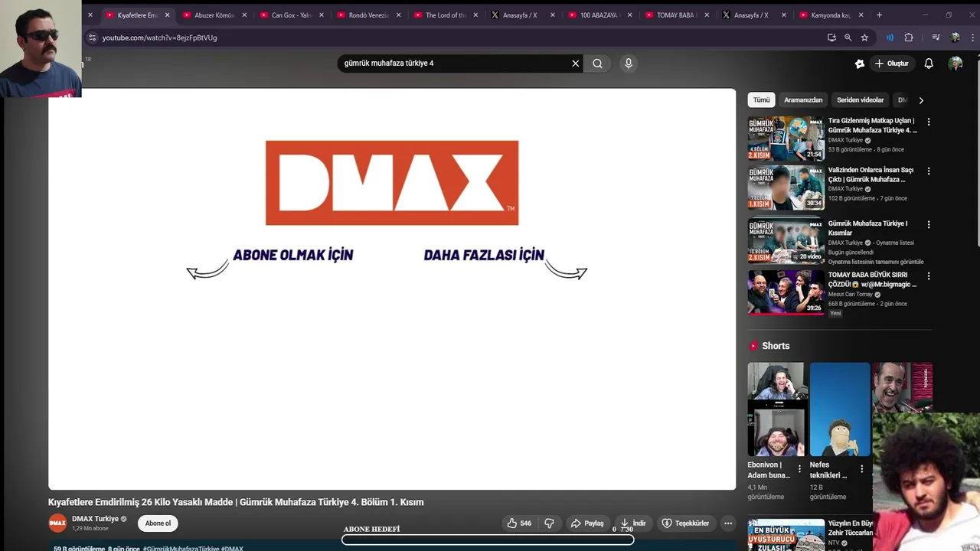Click the #GümrükMuhafazaTürkiye hashtag
The width and height of the screenshot is (980, 551).
[181, 548]
